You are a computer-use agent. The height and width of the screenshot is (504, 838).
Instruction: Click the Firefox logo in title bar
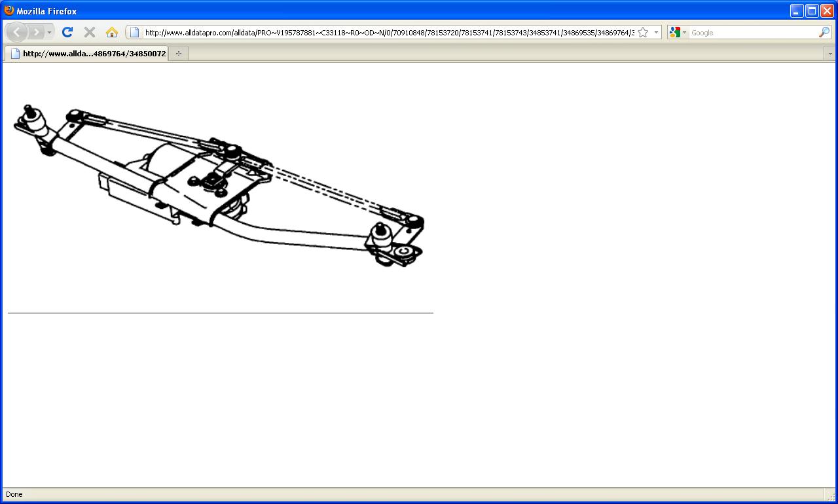pyautogui.click(x=9, y=10)
